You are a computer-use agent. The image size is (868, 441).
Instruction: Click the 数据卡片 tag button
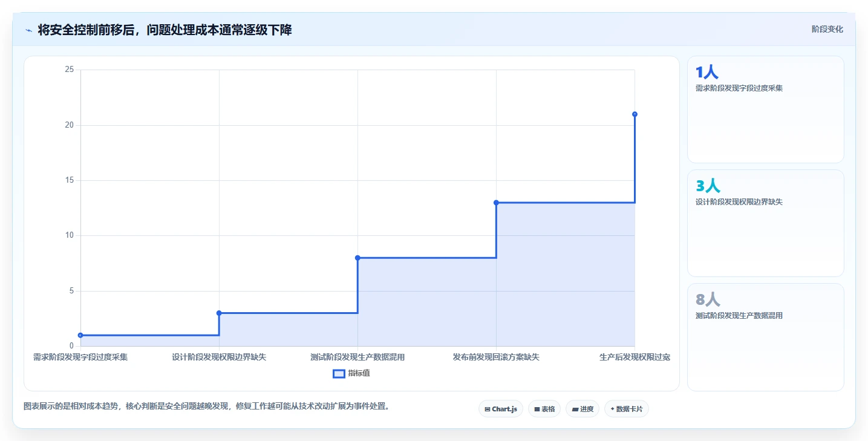pos(626,409)
